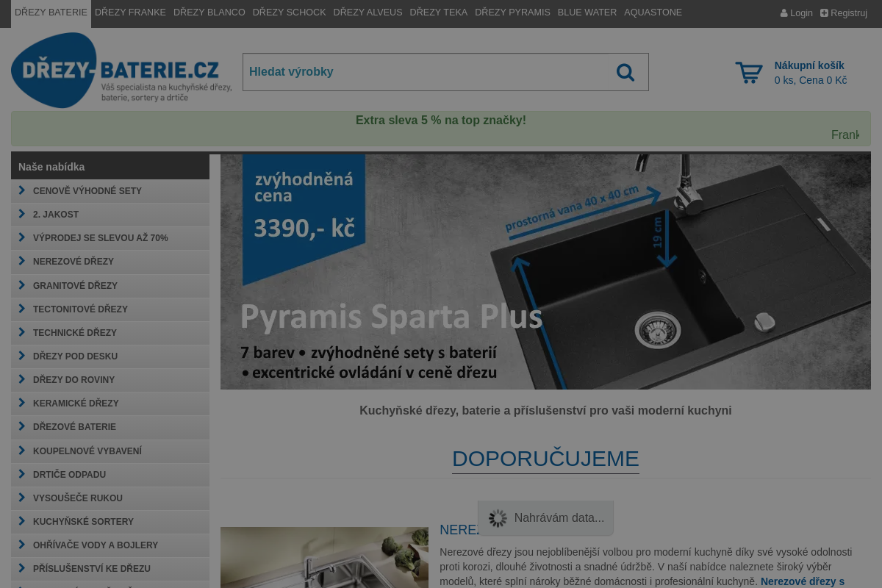This screenshot has height=588, width=882.
Task: Click the Registruj link
Action: 844,13
